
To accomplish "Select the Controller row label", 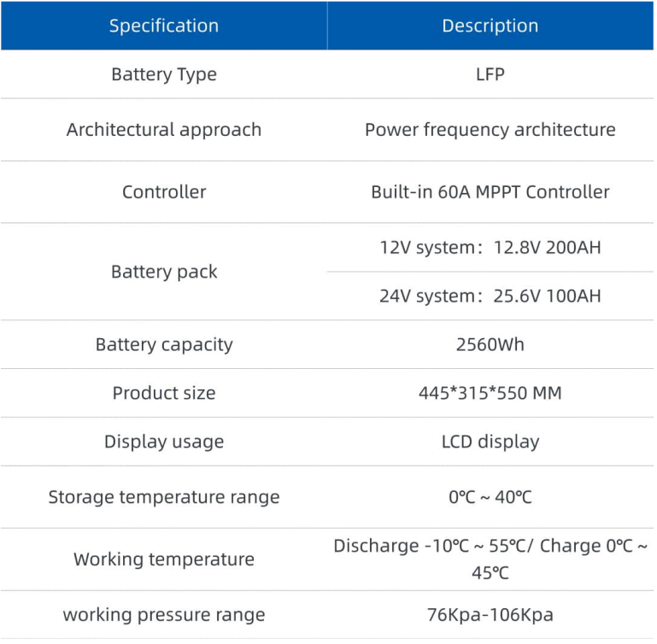I will 164,192.
